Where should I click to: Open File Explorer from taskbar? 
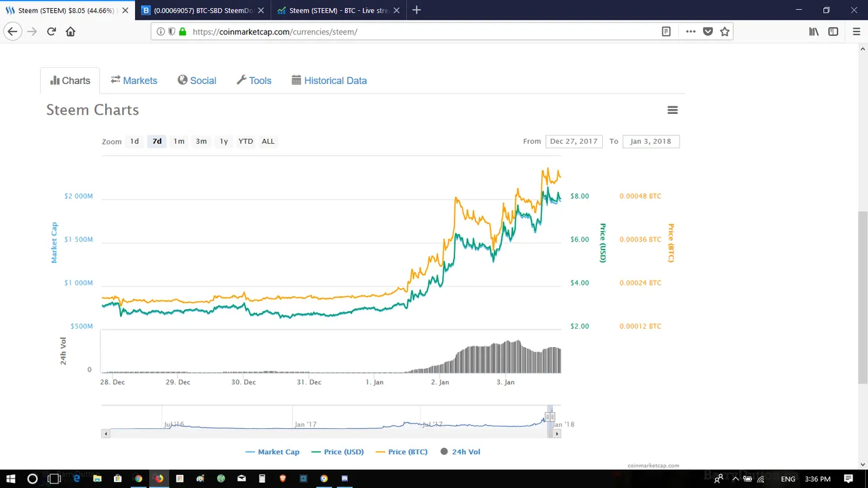click(97, 479)
